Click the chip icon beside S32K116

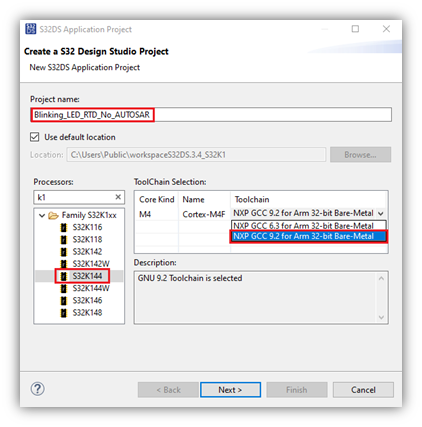click(x=63, y=228)
